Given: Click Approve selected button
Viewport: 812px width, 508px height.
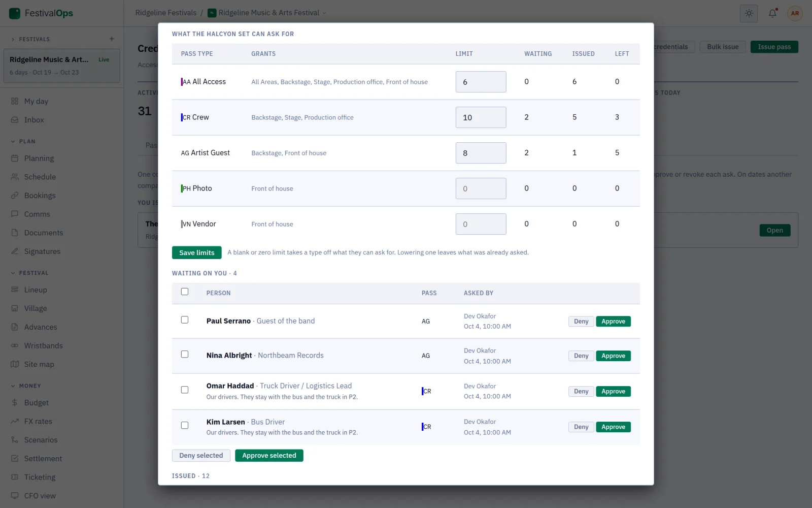Looking at the screenshot, I should coord(269,456).
